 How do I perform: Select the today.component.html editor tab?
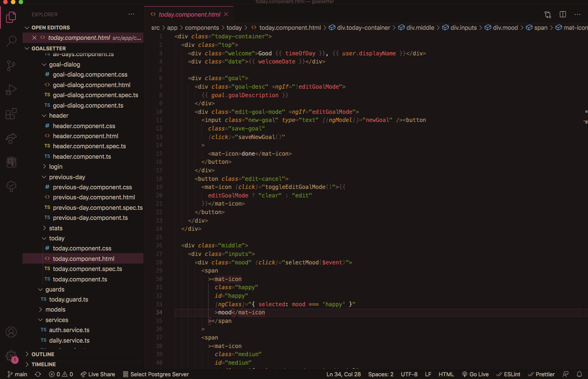click(189, 14)
